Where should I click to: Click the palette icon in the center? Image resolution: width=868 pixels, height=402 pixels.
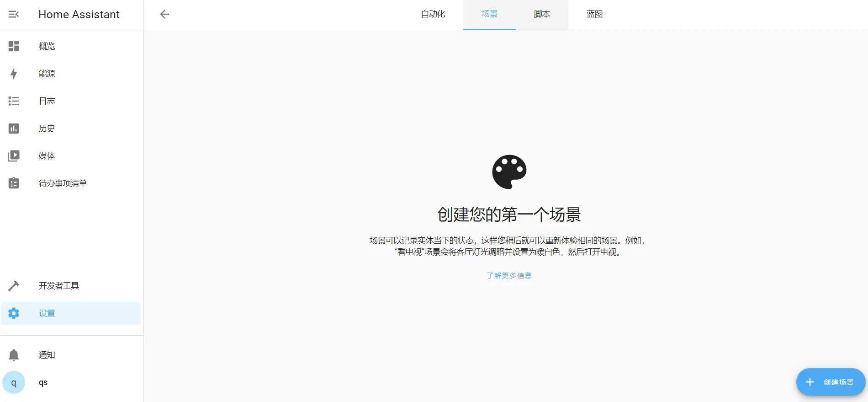coord(509,172)
